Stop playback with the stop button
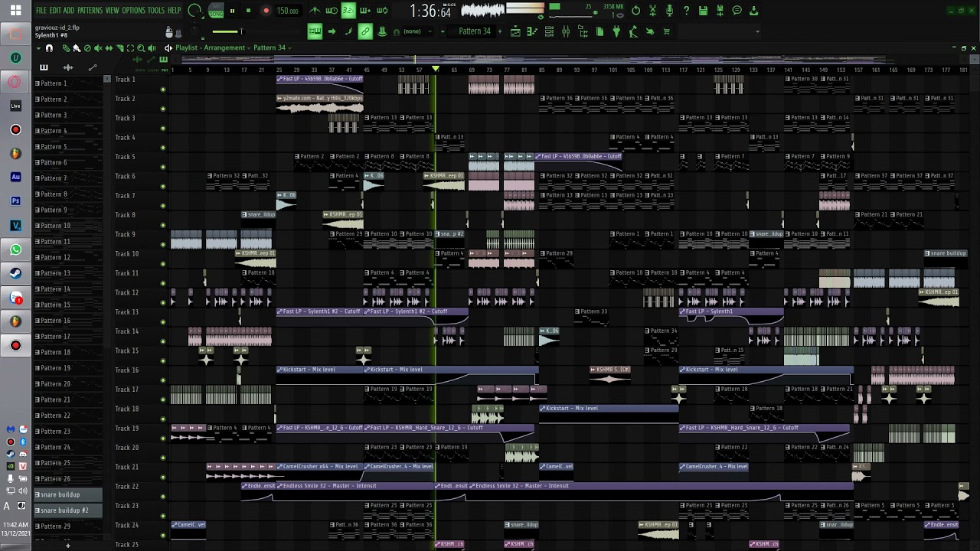 [x=248, y=11]
